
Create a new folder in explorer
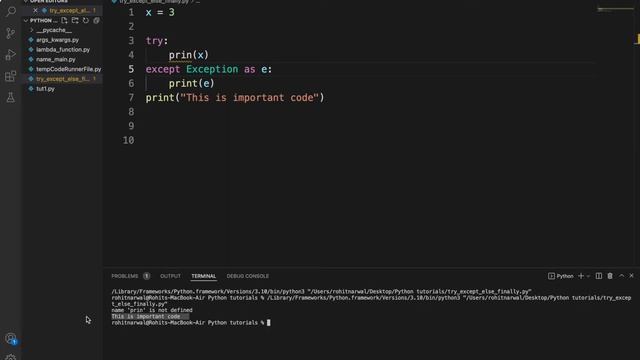(75, 20)
